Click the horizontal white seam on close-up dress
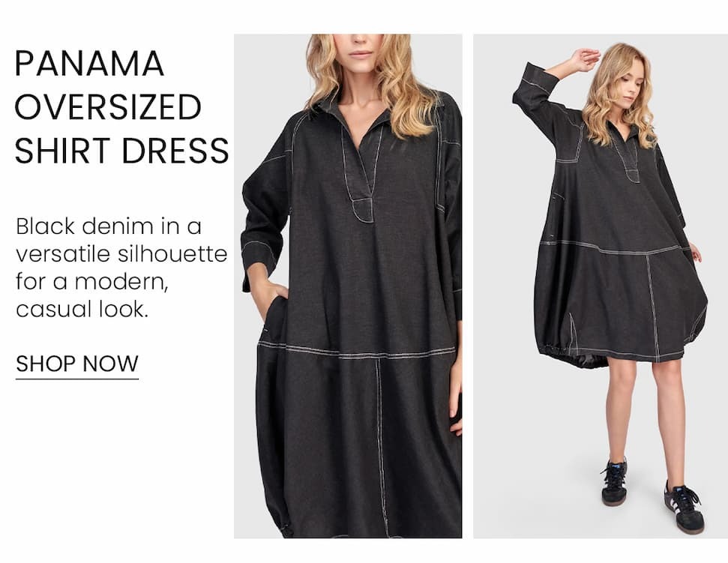728x563 pixels. tap(356, 352)
